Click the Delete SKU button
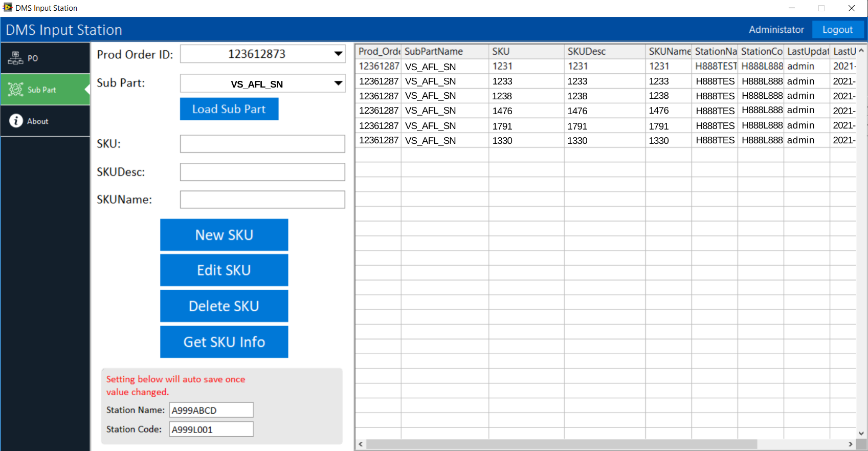Screen dimensions: 868x451 pos(224,306)
